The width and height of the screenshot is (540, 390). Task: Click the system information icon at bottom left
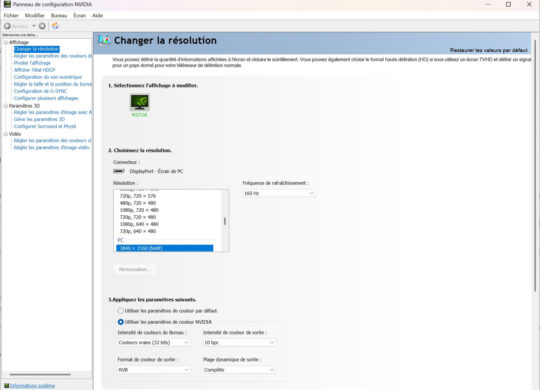point(6,386)
